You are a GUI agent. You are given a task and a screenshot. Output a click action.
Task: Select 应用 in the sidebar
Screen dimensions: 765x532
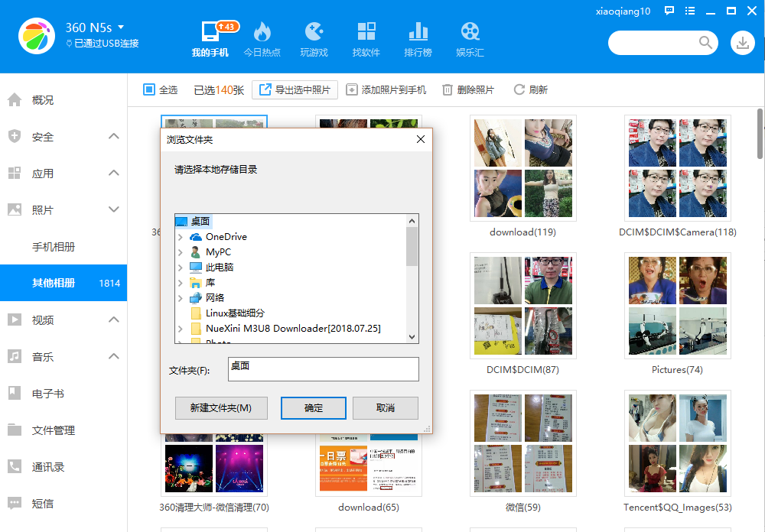click(43, 174)
